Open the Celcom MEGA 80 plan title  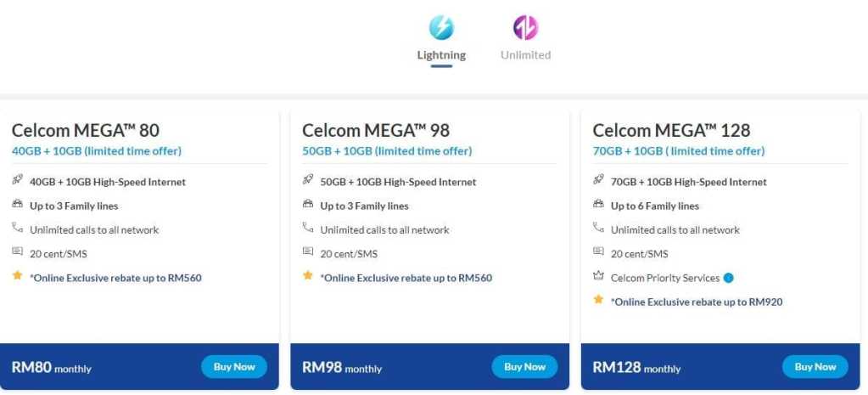(86, 130)
